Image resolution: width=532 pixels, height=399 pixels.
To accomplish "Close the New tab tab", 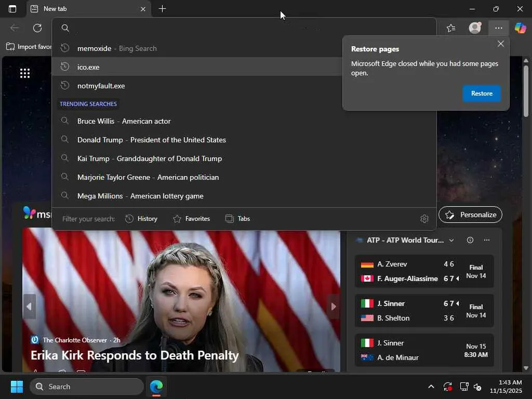I will click(143, 9).
